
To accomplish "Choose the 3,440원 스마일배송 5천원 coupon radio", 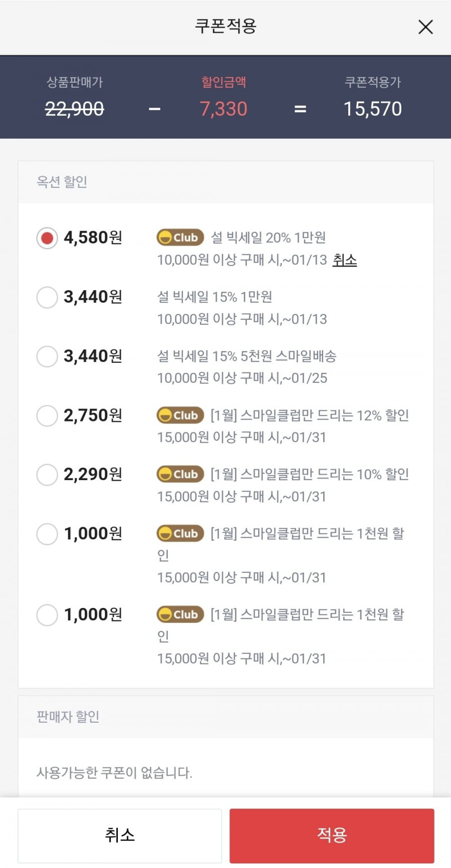I will coord(47,356).
